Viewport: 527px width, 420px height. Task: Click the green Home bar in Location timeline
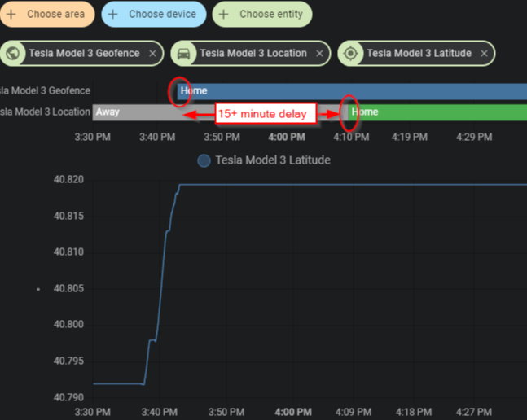[437, 112]
